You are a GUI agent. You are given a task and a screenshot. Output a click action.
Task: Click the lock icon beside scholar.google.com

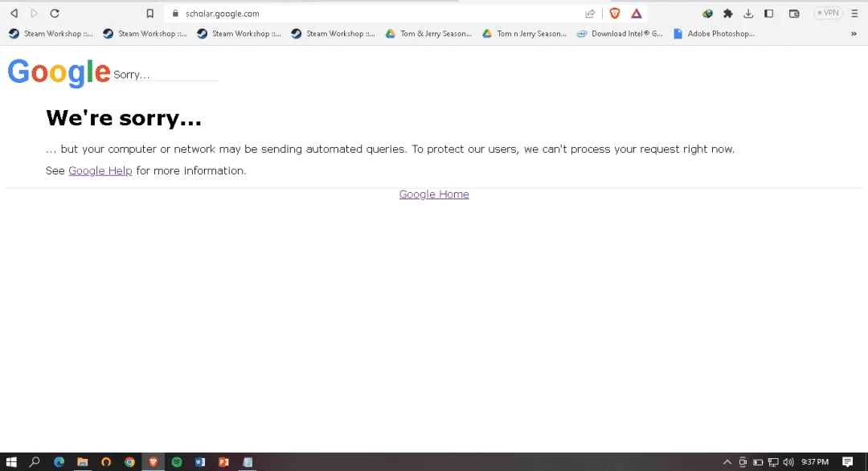point(175,14)
